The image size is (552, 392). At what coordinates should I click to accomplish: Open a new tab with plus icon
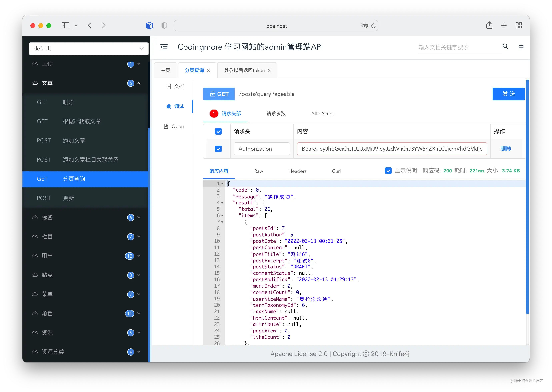[504, 26]
